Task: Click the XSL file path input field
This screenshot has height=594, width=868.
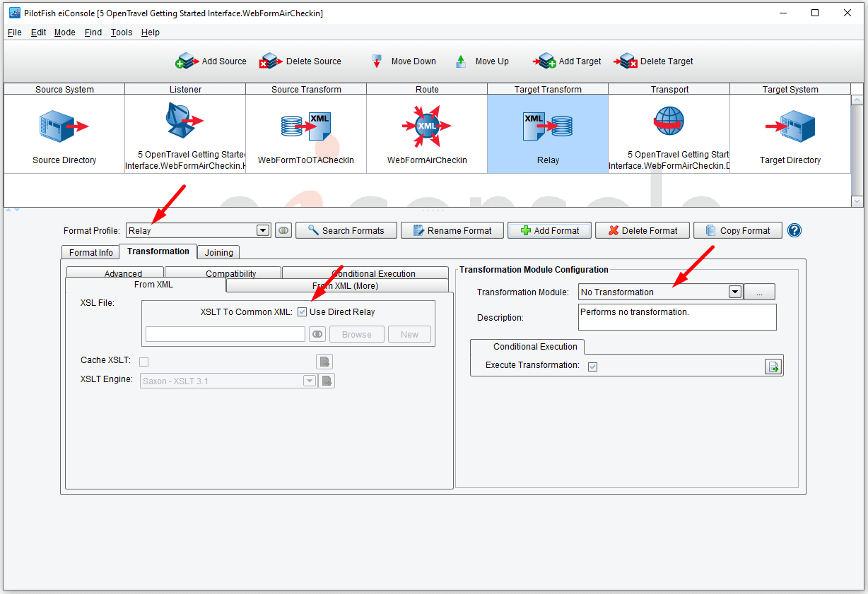Action: click(225, 335)
